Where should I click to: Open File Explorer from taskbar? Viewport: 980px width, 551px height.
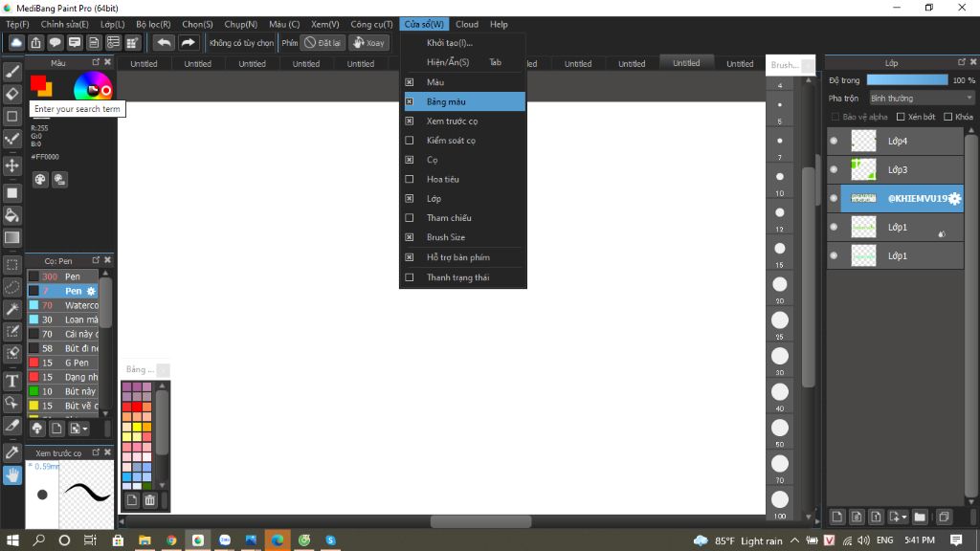coord(145,540)
